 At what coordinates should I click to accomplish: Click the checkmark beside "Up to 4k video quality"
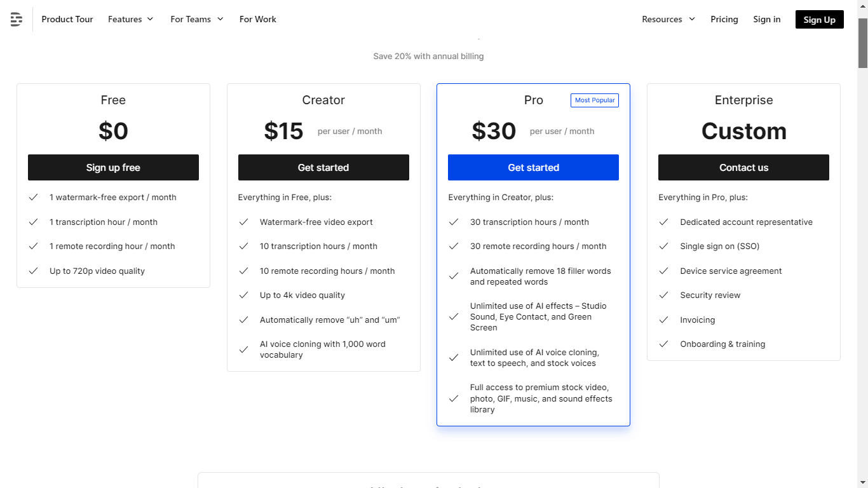click(x=244, y=295)
